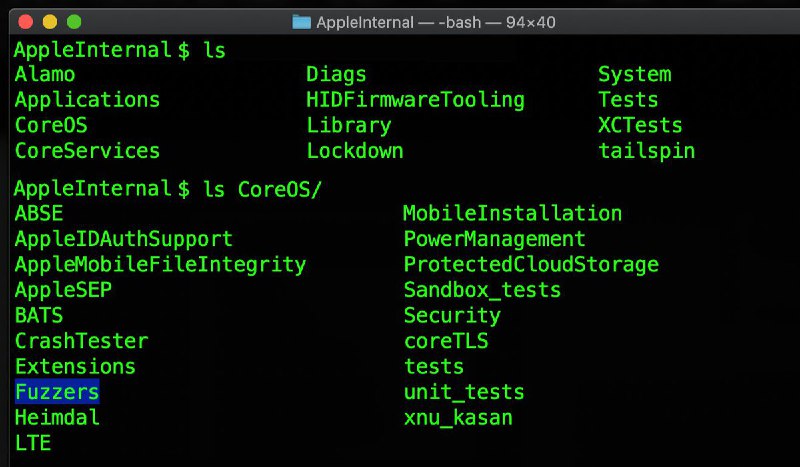Screen dimensions: 800x467
Task: Click the 'HIDFirmwareTooling' directory name
Action: click(415, 100)
